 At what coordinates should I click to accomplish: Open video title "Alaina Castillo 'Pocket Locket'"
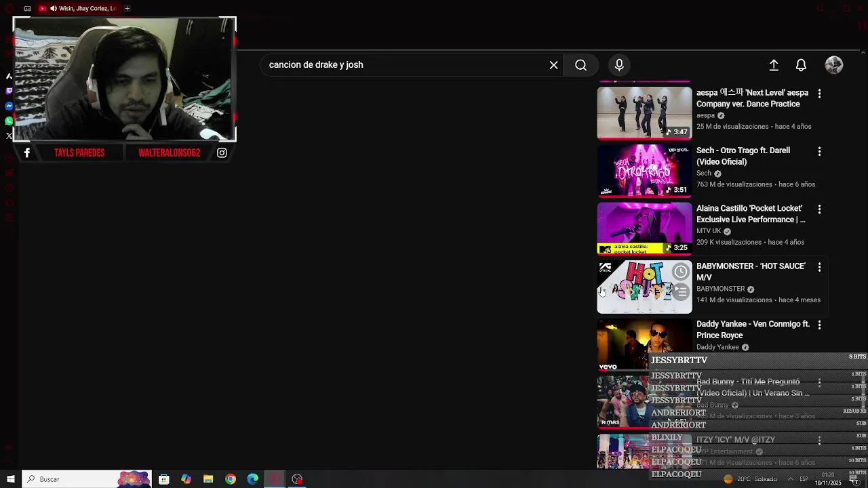pos(751,214)
